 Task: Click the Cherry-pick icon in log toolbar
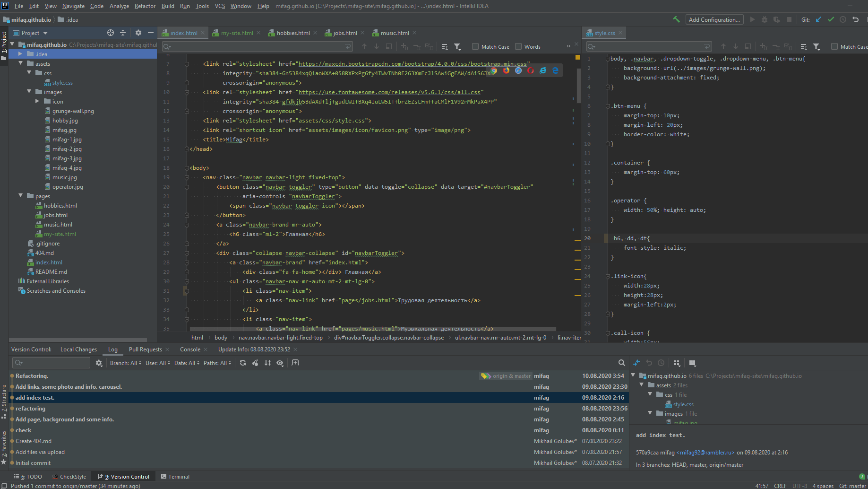click(255, 363)
